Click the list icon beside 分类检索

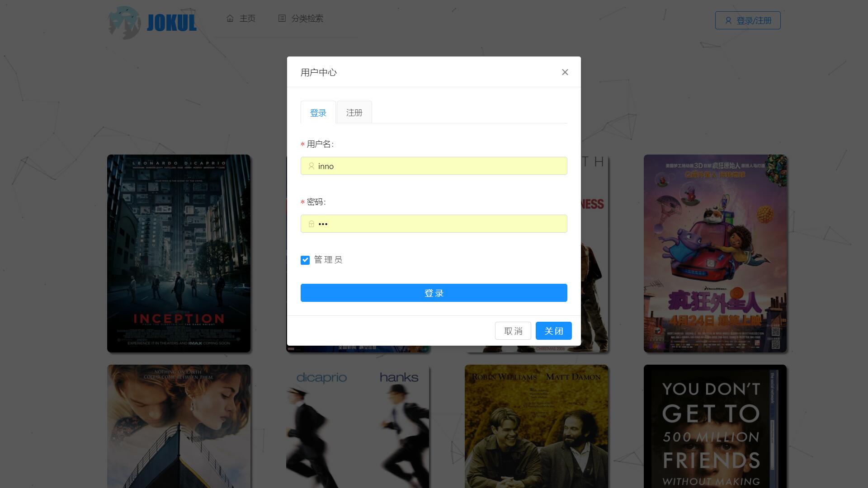[282, 19]
